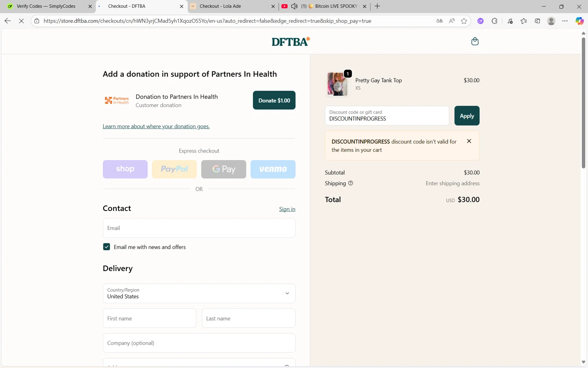Switch to Bitcoin LIVE SPOOKY tab
588x368 pixels.
click(325, 6)
